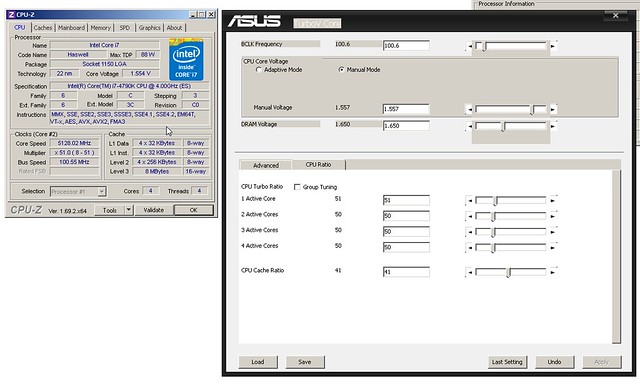Click the Save profile button
640x386 pixels.
[305, 362]
